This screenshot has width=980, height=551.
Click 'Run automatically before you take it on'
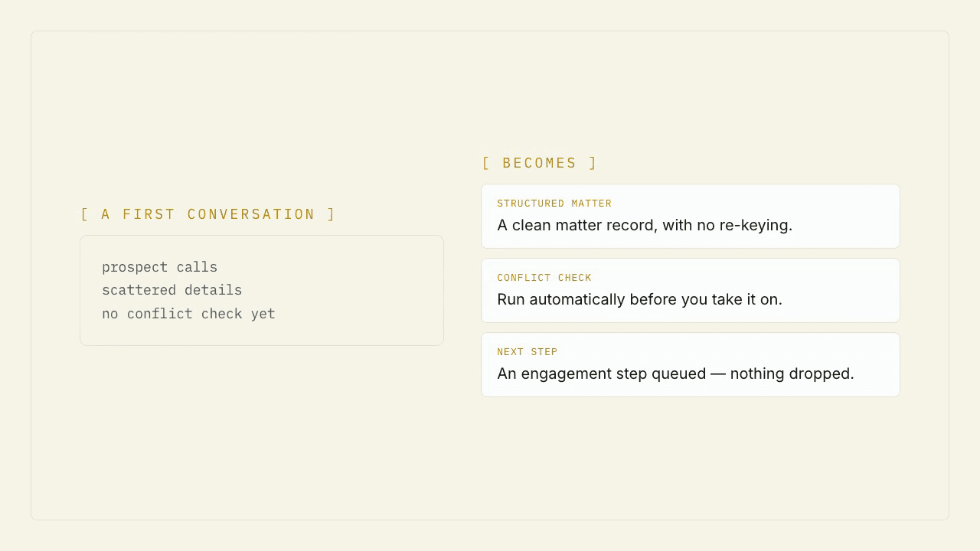[639, 299]
